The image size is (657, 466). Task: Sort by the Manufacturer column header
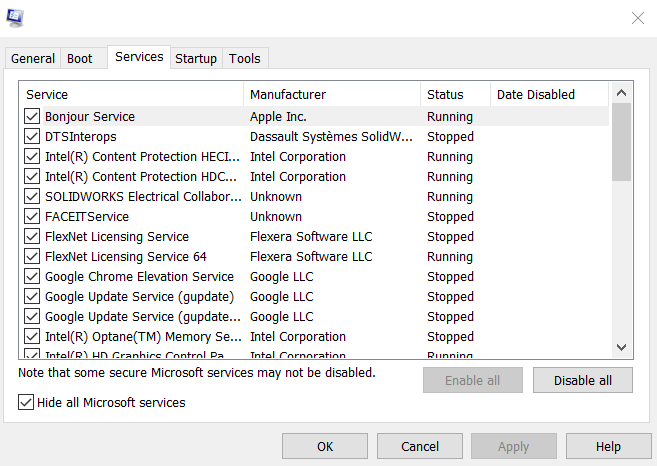(x=331, y=94)
